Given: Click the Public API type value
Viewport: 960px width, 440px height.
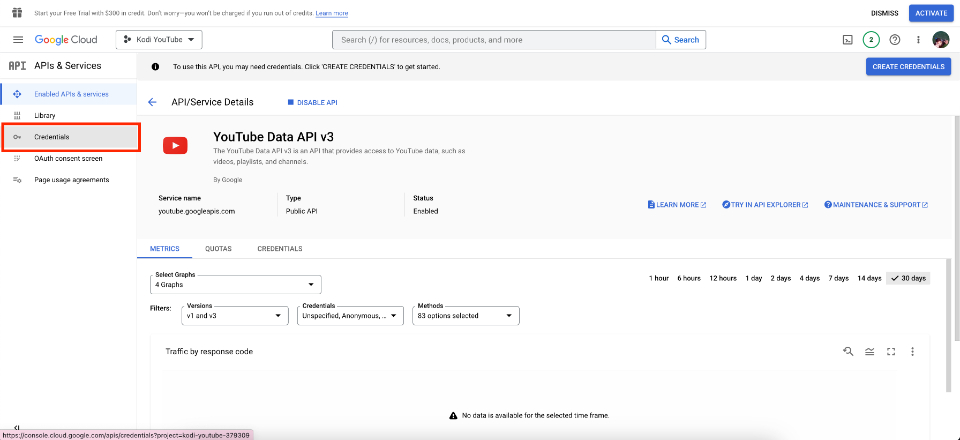Looking at the screenshot, I should click(301, 211).
